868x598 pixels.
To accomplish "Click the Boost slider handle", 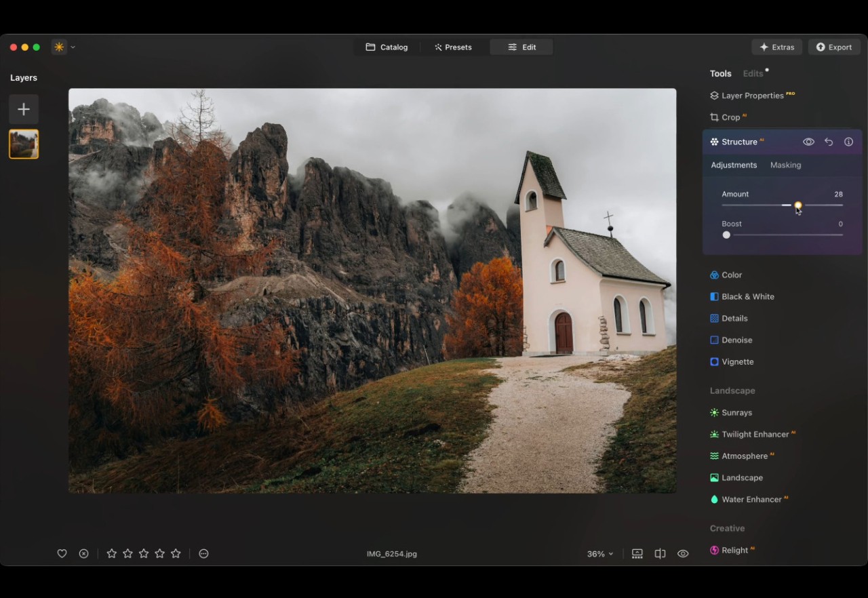I will point(726,235).
